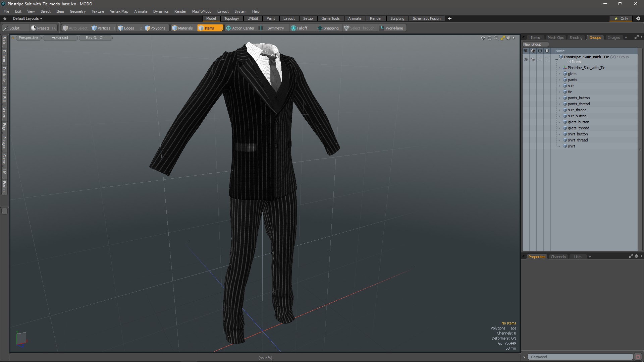The height and width of the screenshot is (362, 644).
Task: Click the viewport zoom magnifier icon
Action: tap(496, 38)
